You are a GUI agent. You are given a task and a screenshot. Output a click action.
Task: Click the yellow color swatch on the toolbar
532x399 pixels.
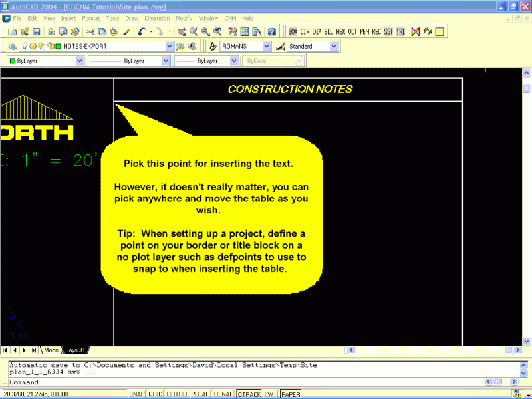pyautogui.click(x=439, y=31)
